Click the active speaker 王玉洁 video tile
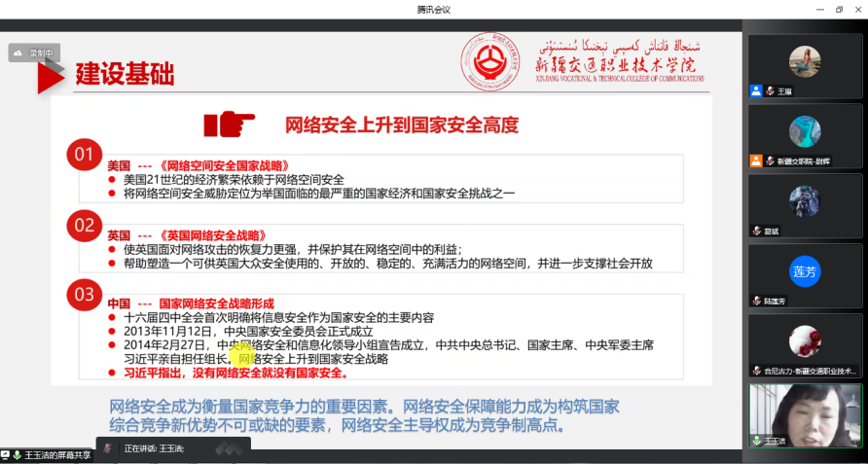The height and width of the screenshot is (464, 868). (x=804, y=411)
